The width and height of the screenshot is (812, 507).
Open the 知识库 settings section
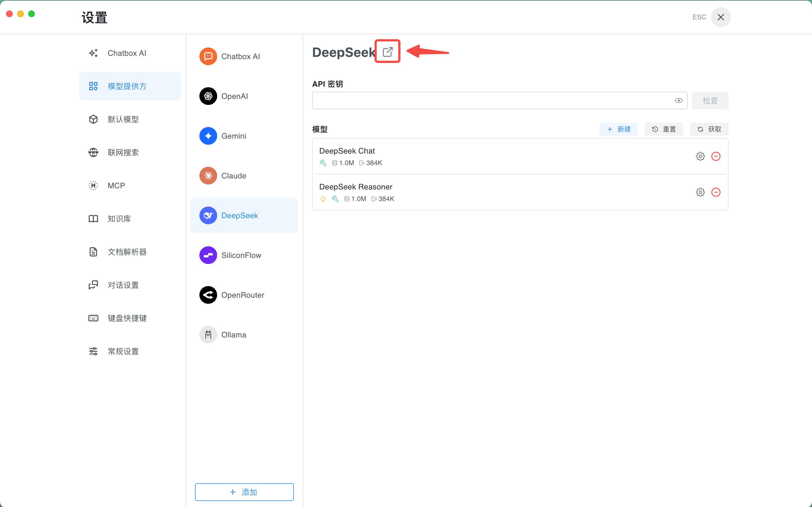click(x=130, y=219)
